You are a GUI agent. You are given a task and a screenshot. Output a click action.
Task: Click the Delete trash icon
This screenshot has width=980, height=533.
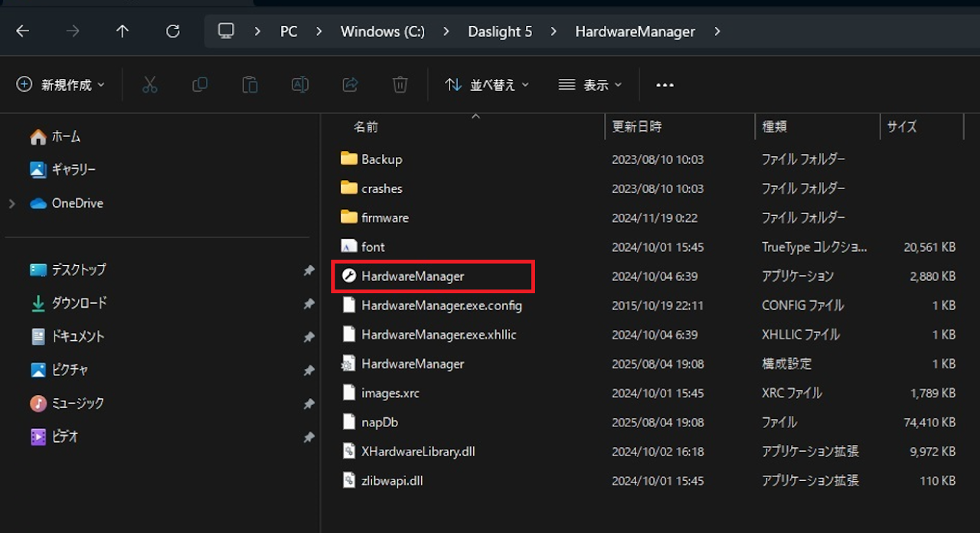(400, 85)
